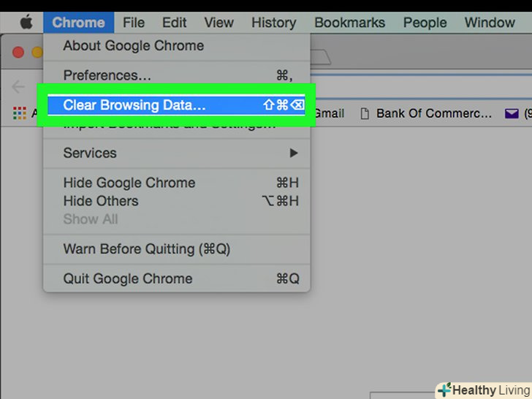The height and width of the screenshot is (399, 532).
Task: Open the Chrome application menu
Action: coord(78,23)
